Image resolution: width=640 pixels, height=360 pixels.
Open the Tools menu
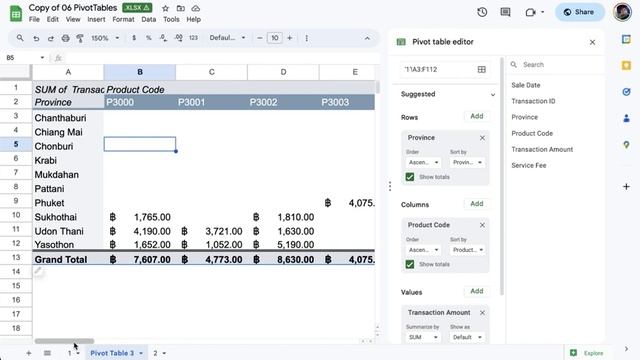point(171,19)
